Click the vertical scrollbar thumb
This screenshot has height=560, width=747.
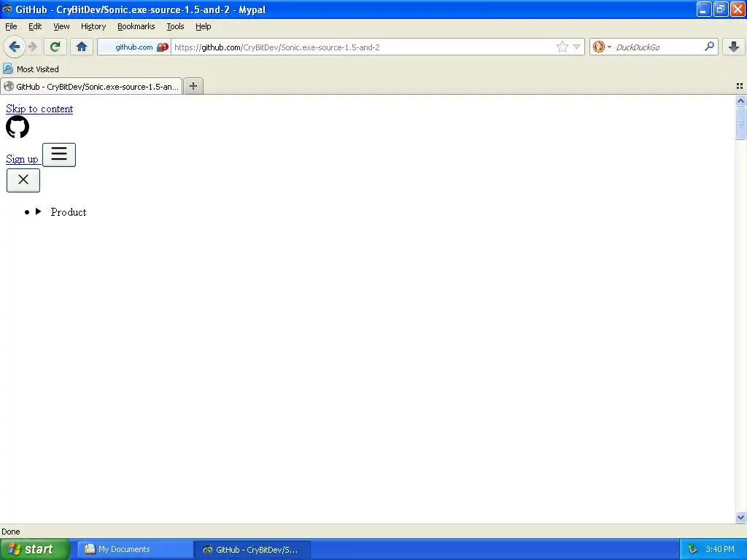tap(740, 123)
